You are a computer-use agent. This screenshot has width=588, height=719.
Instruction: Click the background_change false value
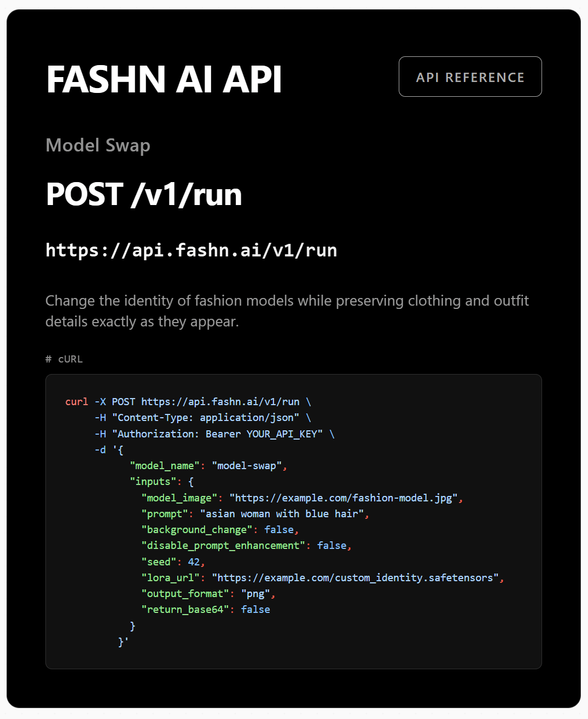[x=279, y=530]
